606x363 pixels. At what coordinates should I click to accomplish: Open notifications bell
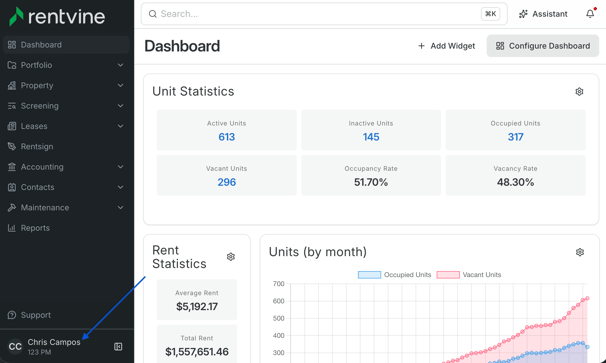point(590,14)
